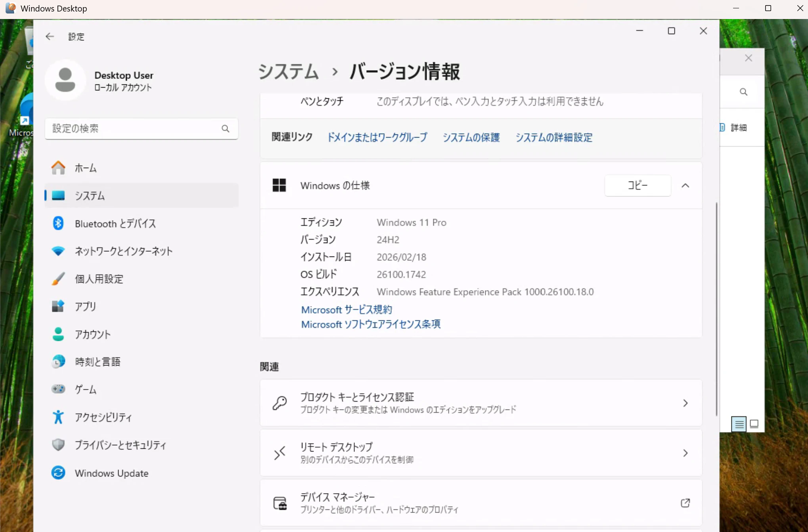Click the デバイス マネージャー icon
Viewport: 808px width, 532px height.
(280, 503)
